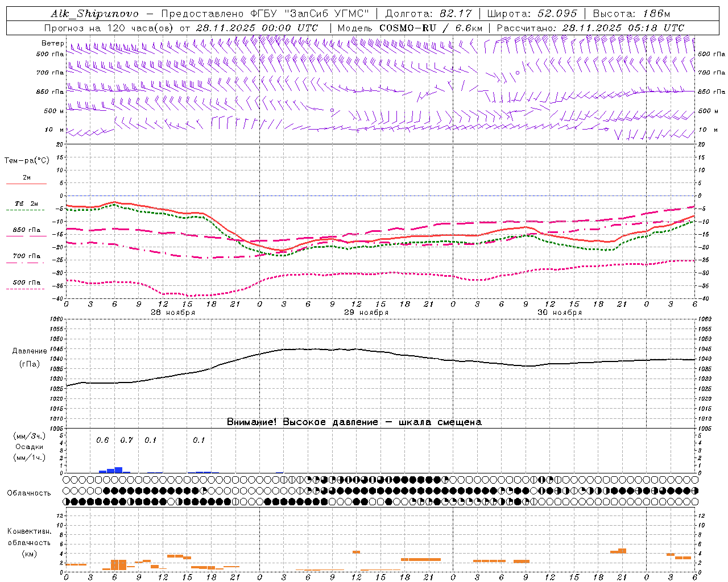Image resolution: width=728 pixels, height=582 pixels.
Task: Click the (мм/1ч.) precipitation unit label
Action: coord(30,458)
